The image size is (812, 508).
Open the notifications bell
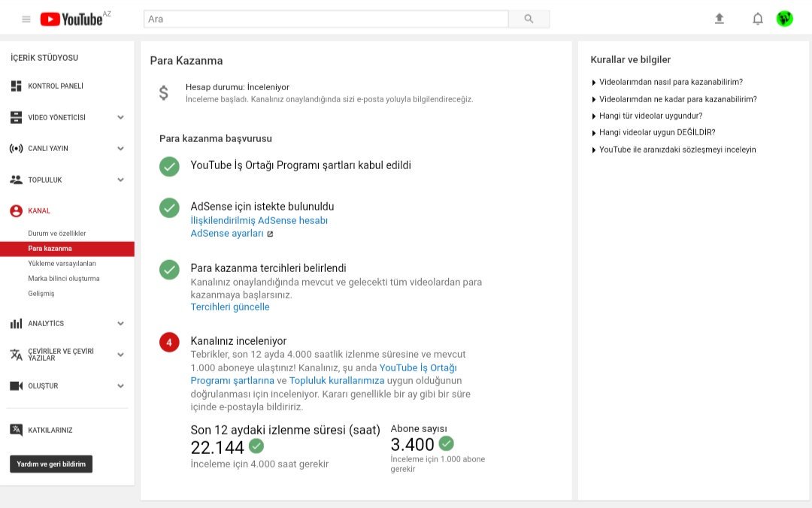[x=758, y=19]
